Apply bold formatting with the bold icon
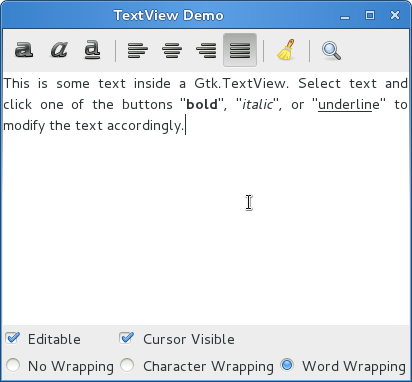Screen dimensions: 412x382 coord(24,50)
